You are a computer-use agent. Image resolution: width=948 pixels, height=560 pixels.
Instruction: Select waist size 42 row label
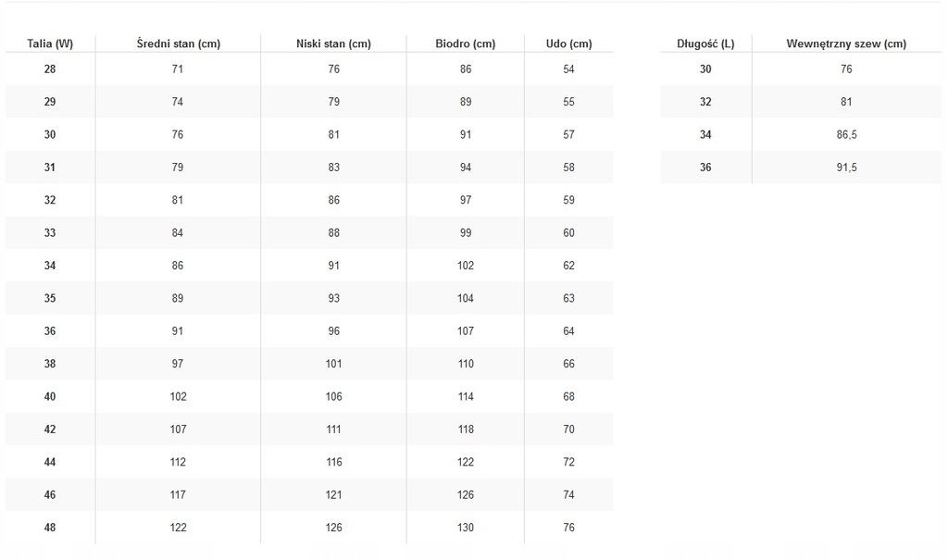(x=50, y=429)
